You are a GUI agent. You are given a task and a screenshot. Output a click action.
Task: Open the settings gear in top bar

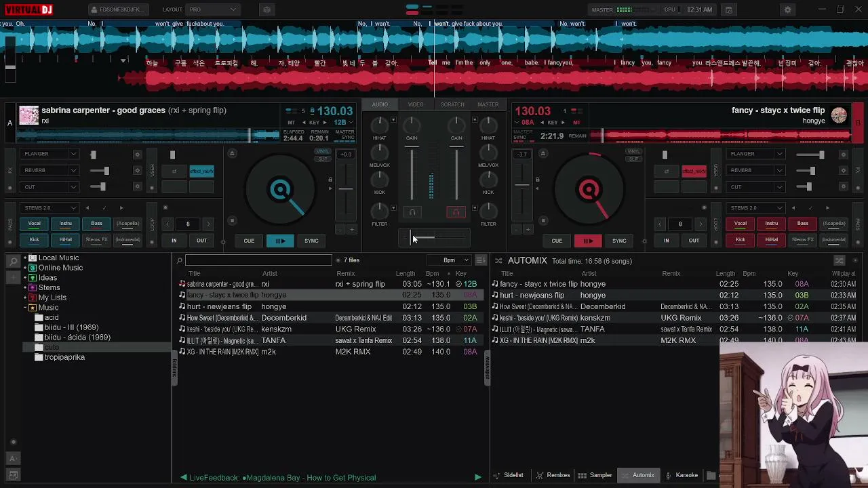coord(787,10)
